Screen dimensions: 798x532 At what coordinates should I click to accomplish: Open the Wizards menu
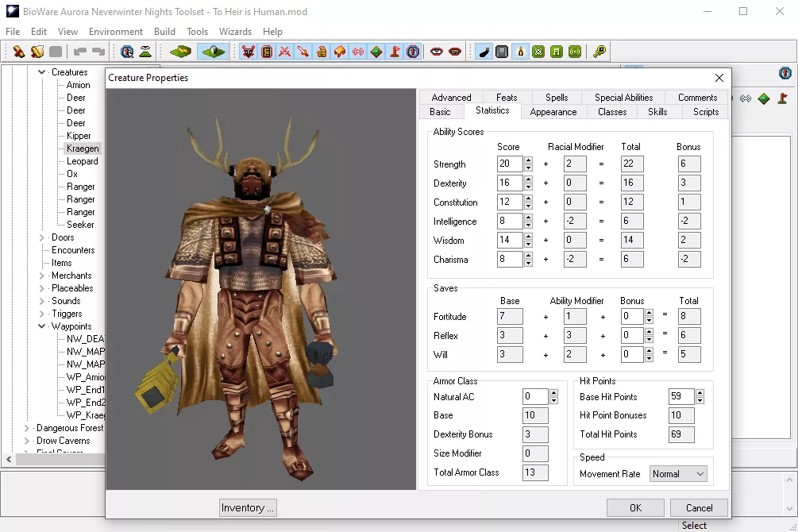[235, 32]
